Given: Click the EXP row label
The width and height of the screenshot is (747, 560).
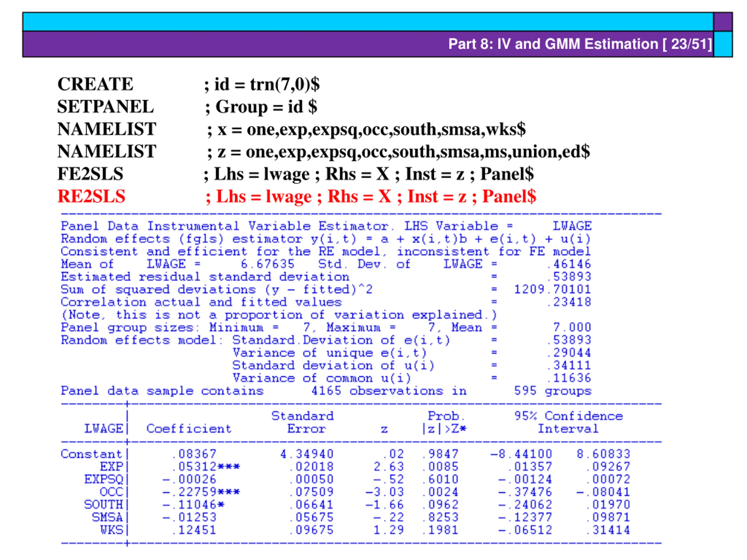Looking at the screenshot, I should [111, 467].
